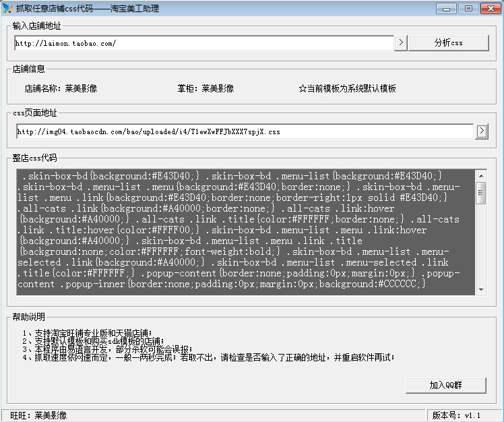Viewport: 504px width, 422px height.
Task: Click the 帮助说明 group label
Action: [28, 317]
